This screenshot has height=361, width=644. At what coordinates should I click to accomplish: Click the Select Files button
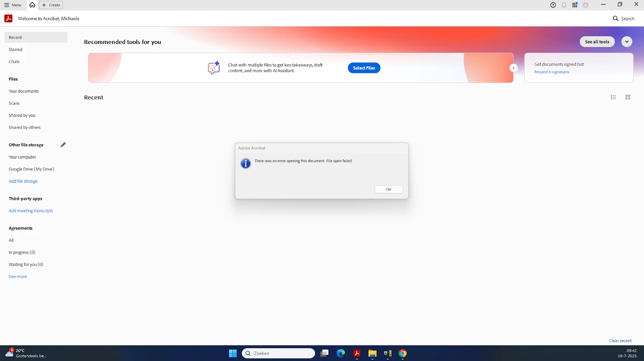364,68
